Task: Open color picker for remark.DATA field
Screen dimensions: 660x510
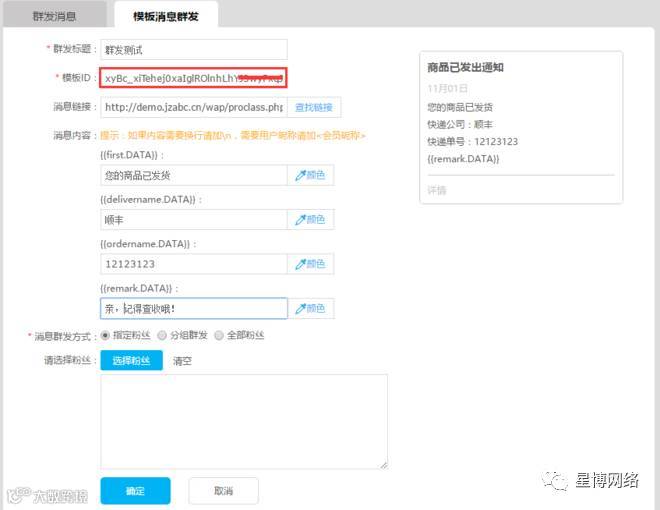Action: pyautogui.click(x=311, y=308)
